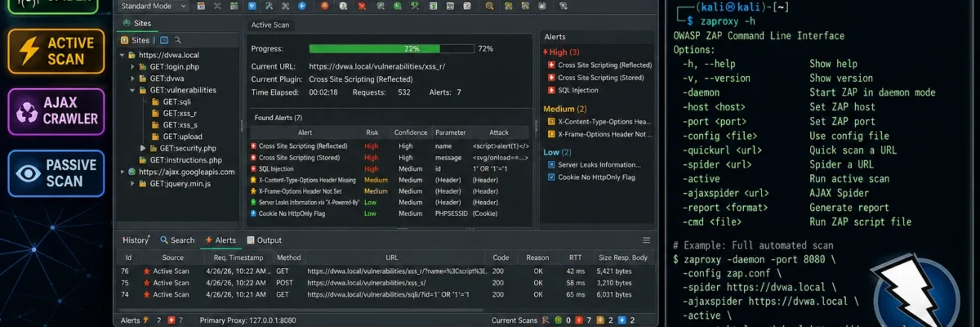This screenshot has width=980, height=327.
Task: Expand the GET:security.php node
Action: pos(143,149)
